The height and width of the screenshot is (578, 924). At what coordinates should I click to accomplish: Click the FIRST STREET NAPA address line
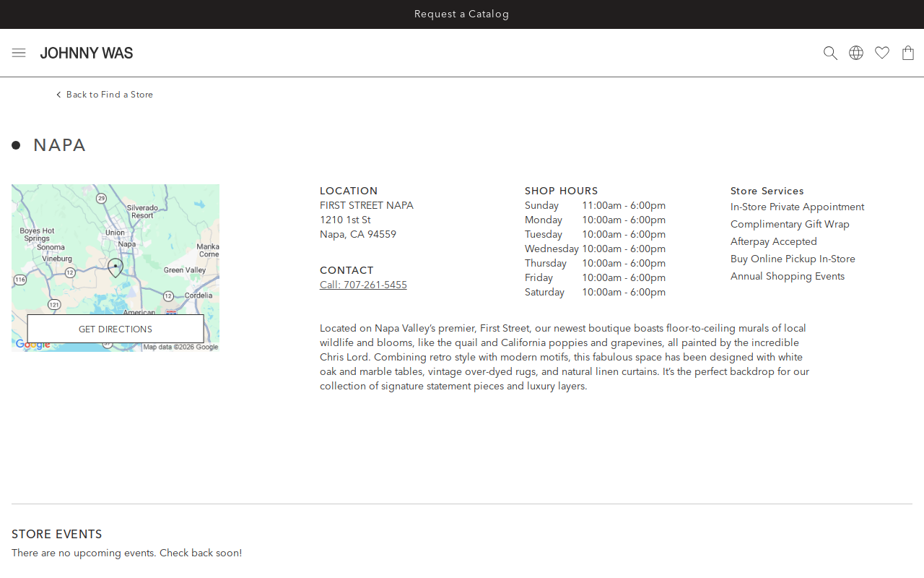367,206
